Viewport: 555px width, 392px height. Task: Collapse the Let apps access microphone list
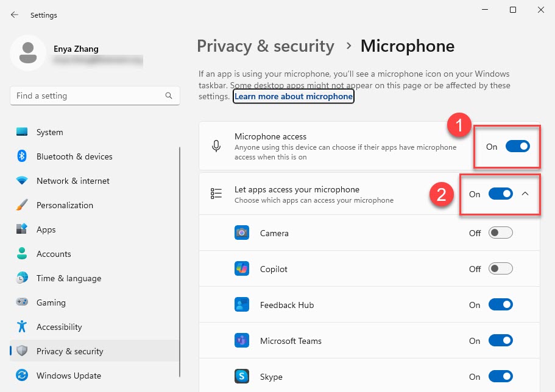pyautogui.click(x=526, y=194)
